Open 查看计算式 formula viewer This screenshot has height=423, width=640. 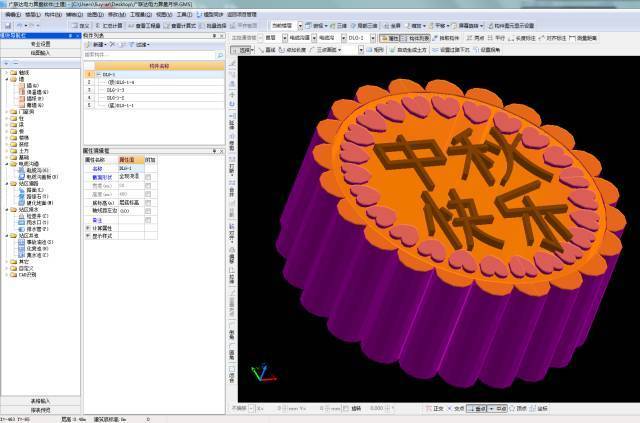pos(180,26)
